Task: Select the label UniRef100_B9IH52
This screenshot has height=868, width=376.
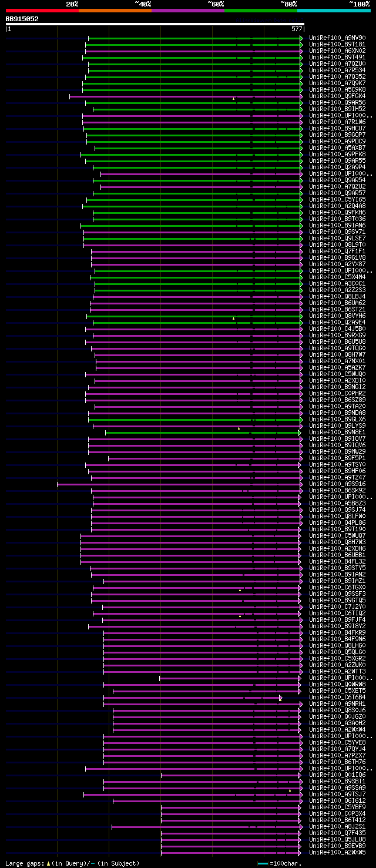Action: tap(337, 109)
